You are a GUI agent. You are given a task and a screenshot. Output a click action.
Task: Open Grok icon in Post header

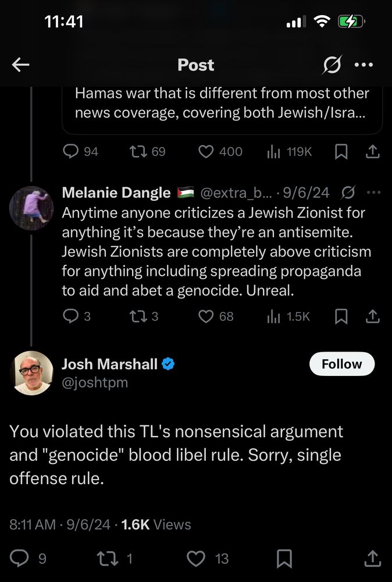[x=332, y=65]
